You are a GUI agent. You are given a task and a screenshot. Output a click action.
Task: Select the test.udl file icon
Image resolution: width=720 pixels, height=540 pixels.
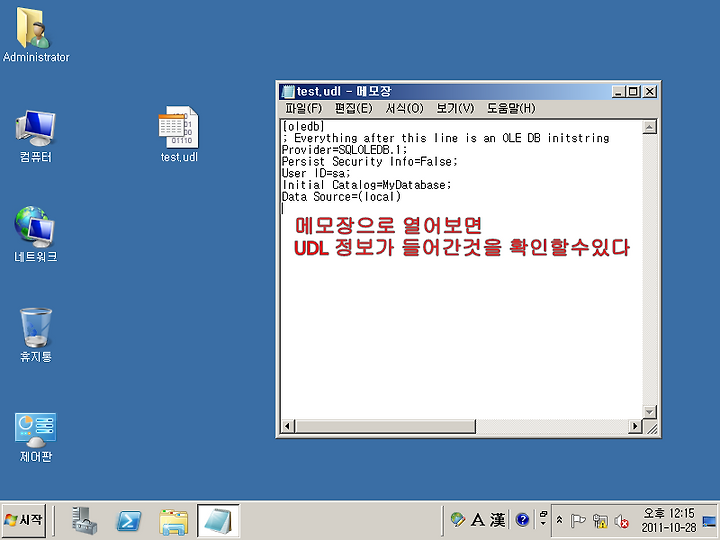tap(179, 134)
